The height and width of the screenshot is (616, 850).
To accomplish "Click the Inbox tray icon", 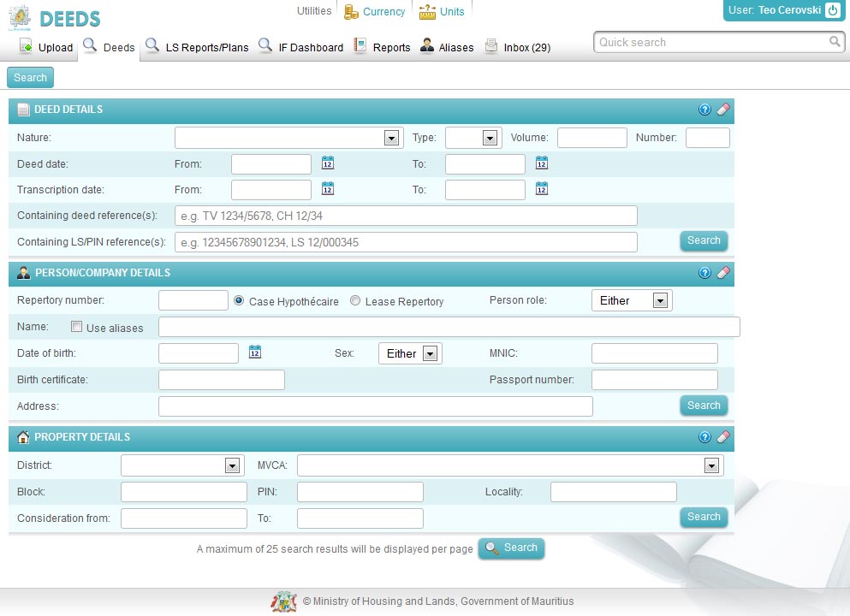I will [x=491, y=45].
